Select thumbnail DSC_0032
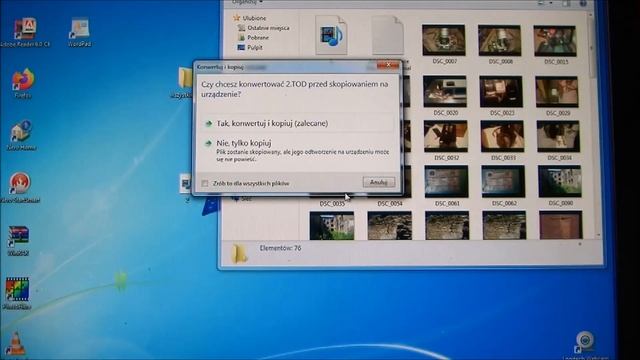The image size is (640, 360). 446,136
